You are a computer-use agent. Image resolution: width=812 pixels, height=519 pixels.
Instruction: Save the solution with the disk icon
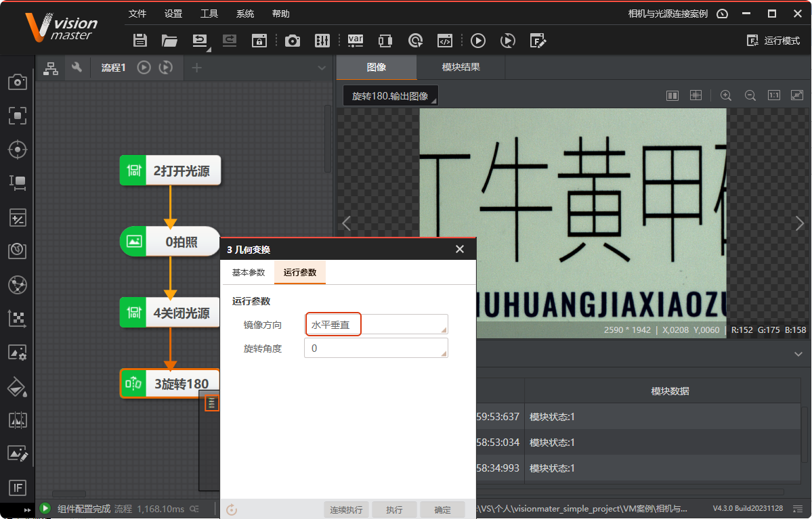coord(140,41)
